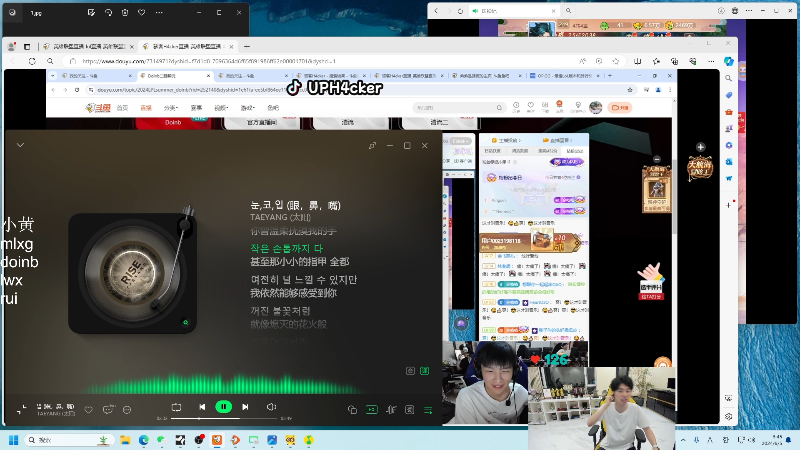Collapse the gift widget with minus icon
Screen dimensions: 800x450
coord(657,159)
